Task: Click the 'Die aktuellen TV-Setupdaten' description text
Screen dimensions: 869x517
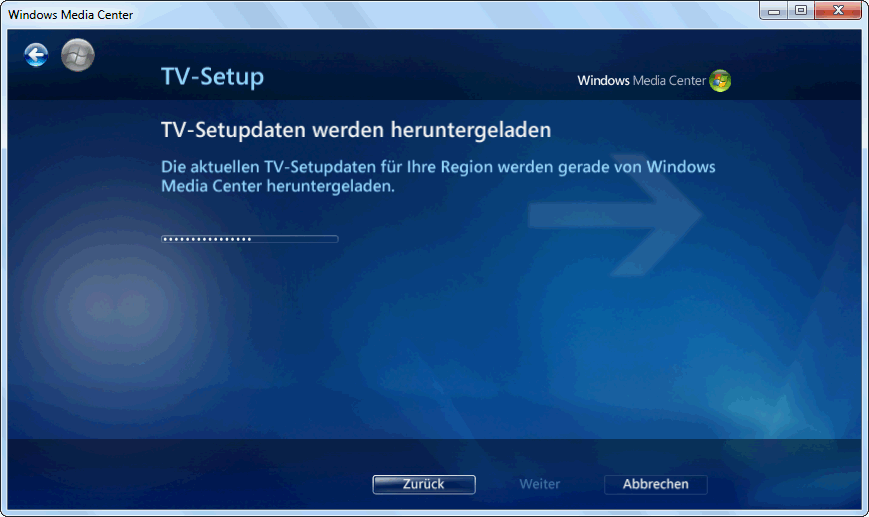Action: pyautogui.click(x=438, y=176)
